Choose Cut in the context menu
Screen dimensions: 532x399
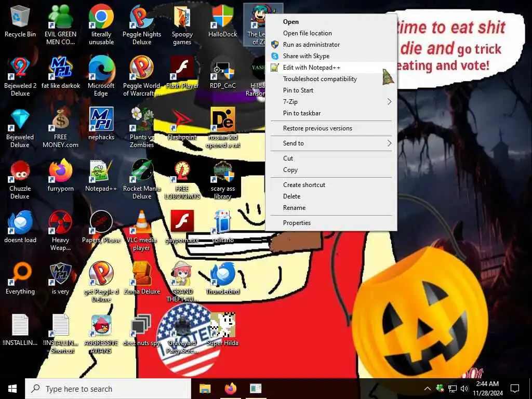click(x=331, y=158)
